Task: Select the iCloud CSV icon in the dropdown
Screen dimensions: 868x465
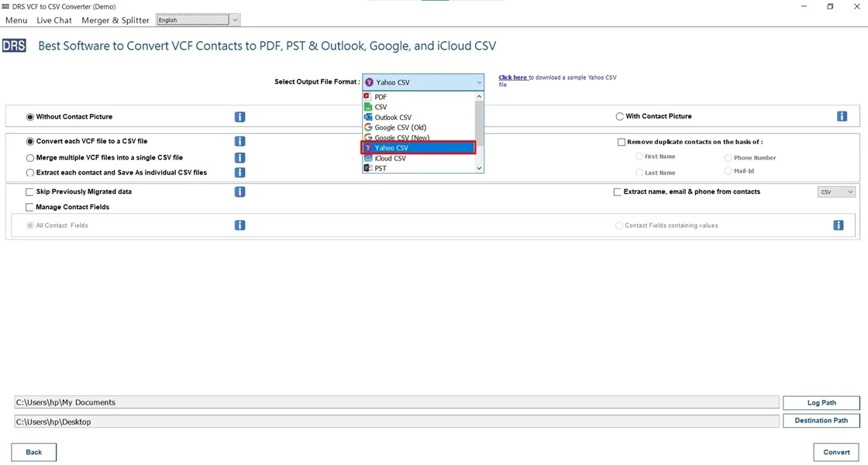Action: click(x=367, y=157)
